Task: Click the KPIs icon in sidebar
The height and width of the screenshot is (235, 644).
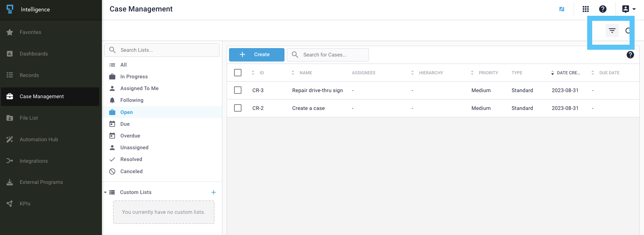Action: point(10,204)
